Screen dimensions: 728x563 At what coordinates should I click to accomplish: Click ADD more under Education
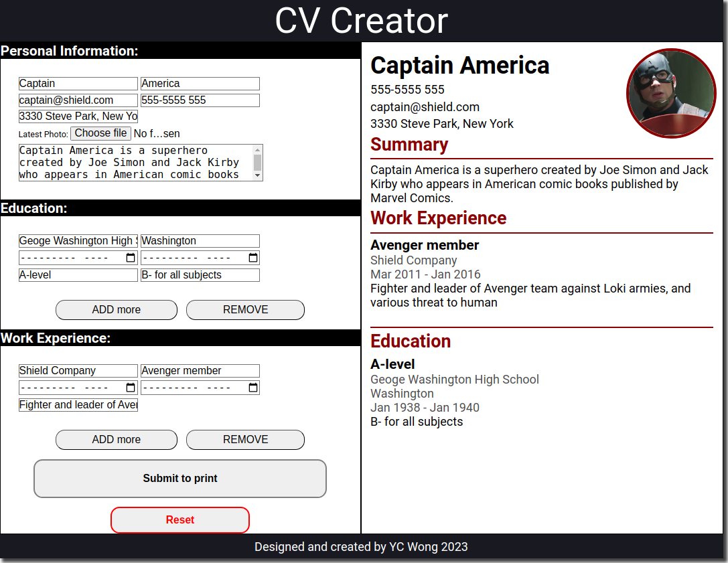pyautogui.click(x=117, y=309)
